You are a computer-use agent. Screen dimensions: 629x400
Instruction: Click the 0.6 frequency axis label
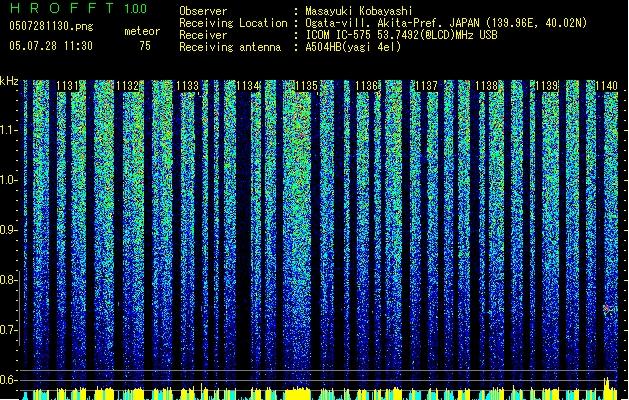point(8,380)
